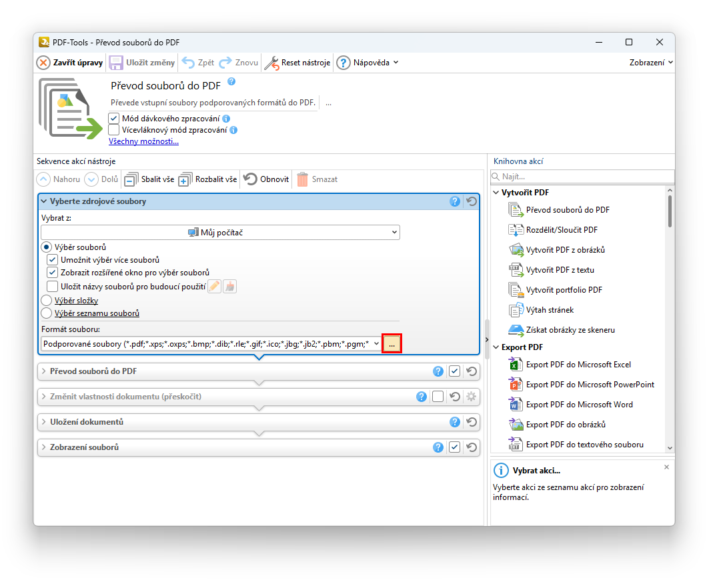Toggle Umožnit výběr více souborů checkbox
The height and width of the screenshot is (588, 709).
point(53,260)
